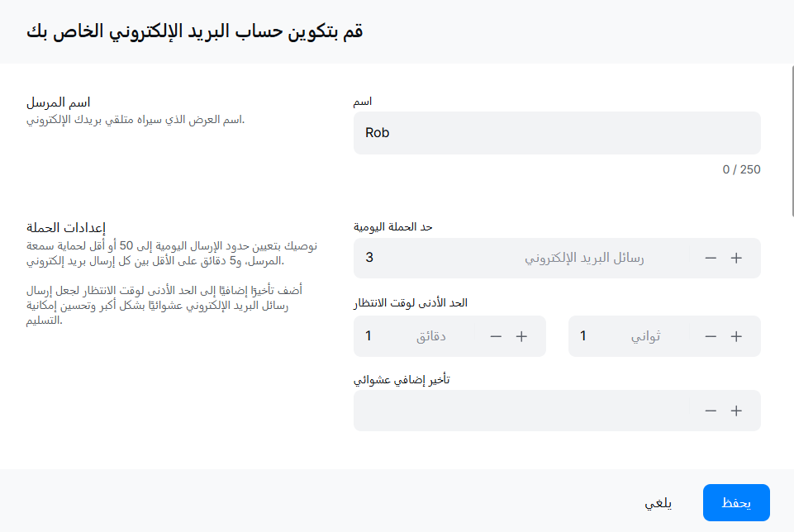Viewport: 794px width, 532px height.
Task: Increase the minutes (دقائق) wait time
Action: [x=521, y=336]
